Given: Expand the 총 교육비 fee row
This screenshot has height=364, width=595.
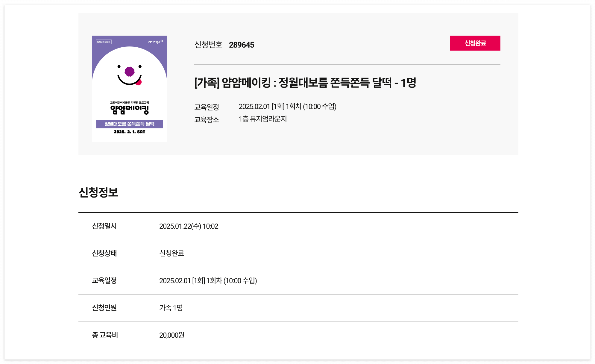Looking at the screenshot, I should pyautogui.click(x=171, y=335).
